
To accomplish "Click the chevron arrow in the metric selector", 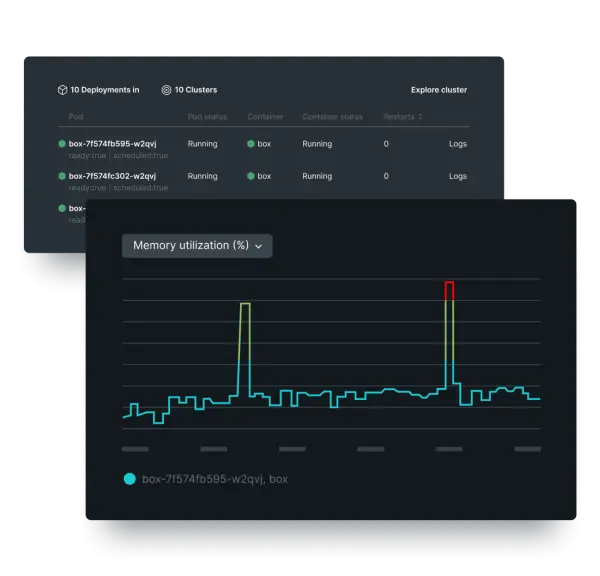I will point(259,246).
